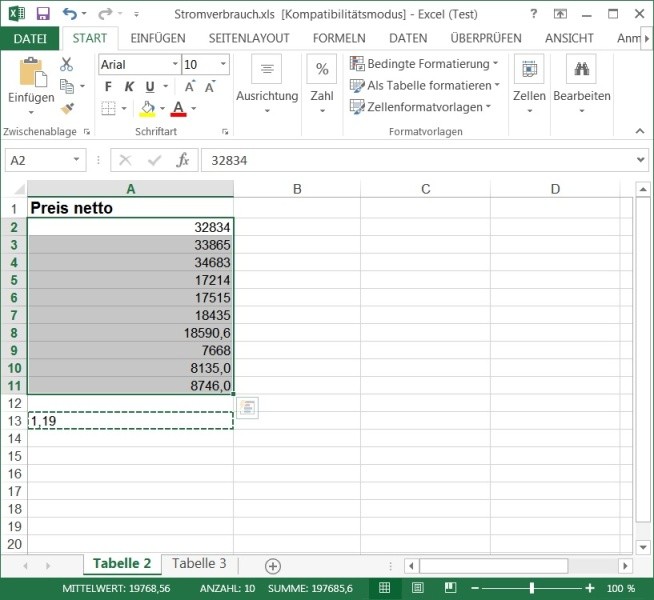Screen dimensions: 654x600
Task: Switch to the DATEN tab
Action: tap(408, 38)
